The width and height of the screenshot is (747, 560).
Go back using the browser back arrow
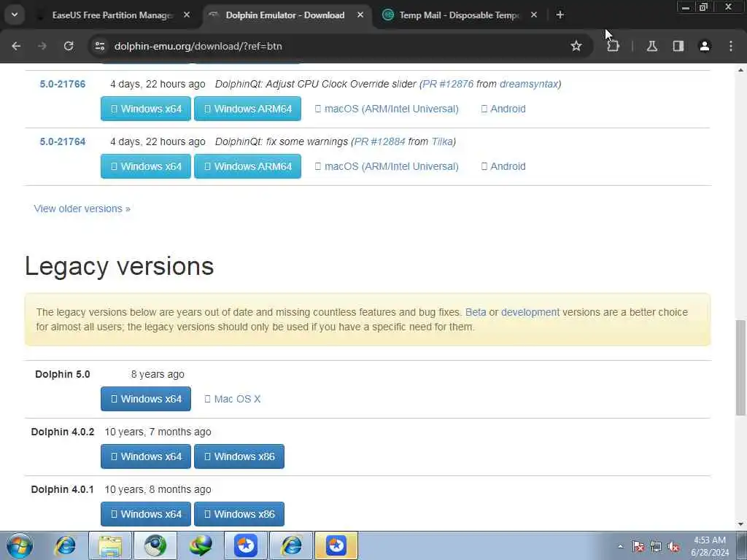click(x=16, y=46)
